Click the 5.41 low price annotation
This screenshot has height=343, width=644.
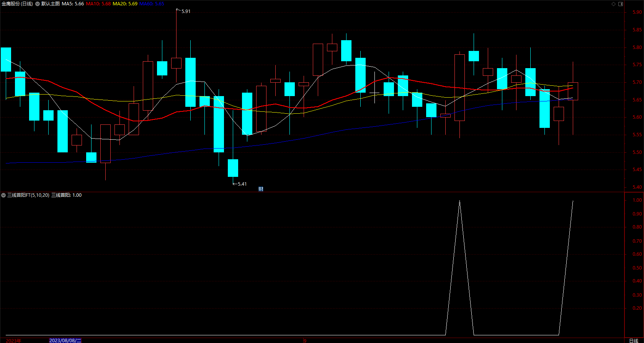click(242, 184)
